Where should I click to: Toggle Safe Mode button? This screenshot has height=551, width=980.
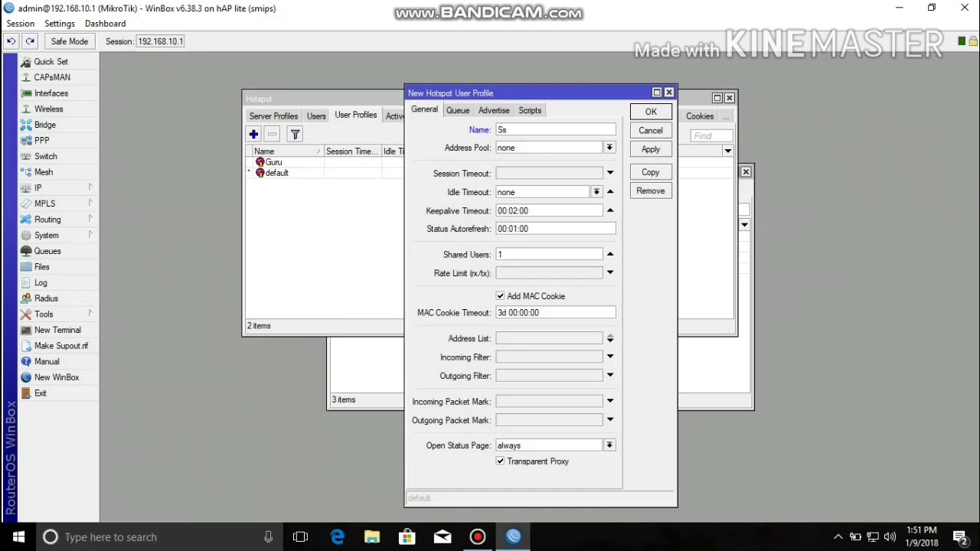coord(69,41)
